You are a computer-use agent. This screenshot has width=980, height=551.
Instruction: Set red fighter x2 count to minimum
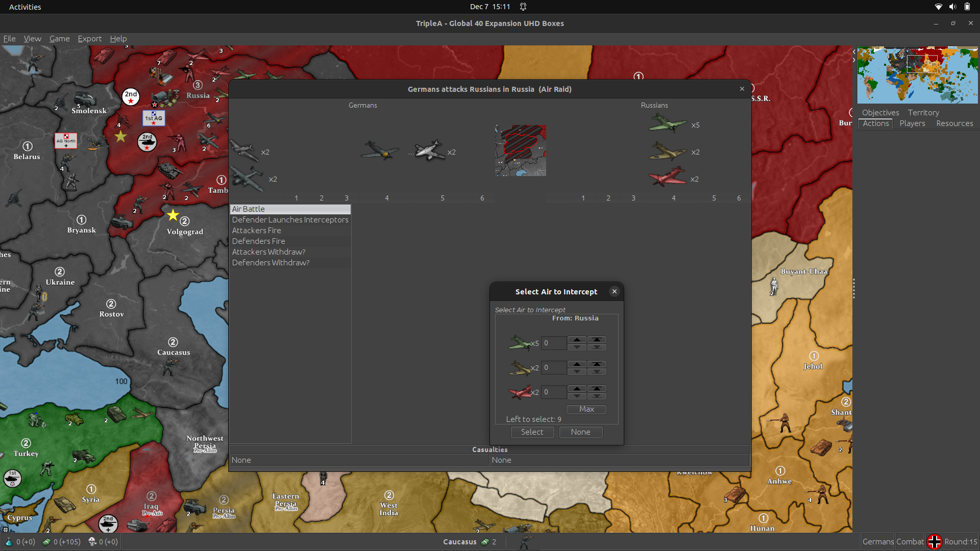click(597, 396)
